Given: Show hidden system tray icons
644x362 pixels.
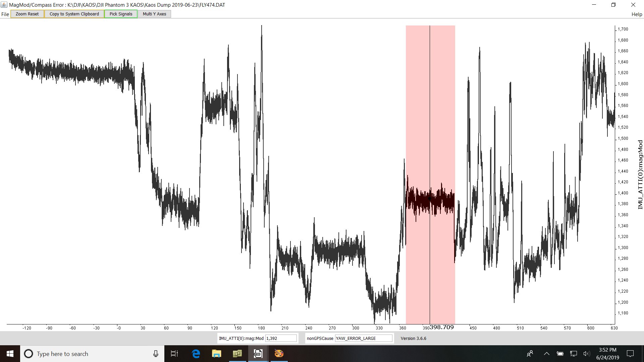Looking at the screenshot, I should [x=546, y=354].
